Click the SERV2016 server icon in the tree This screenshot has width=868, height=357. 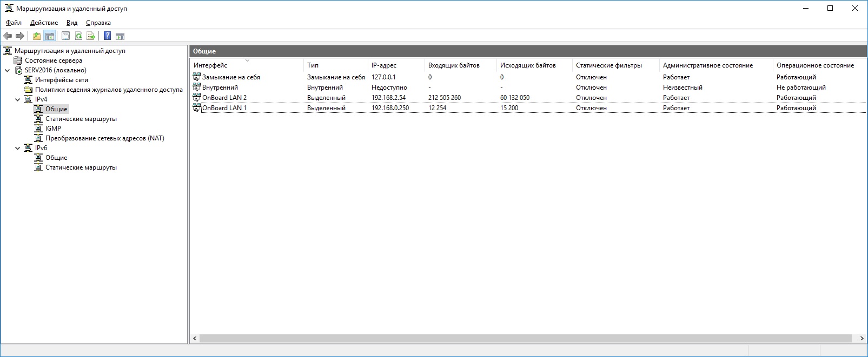coord(18,70)
